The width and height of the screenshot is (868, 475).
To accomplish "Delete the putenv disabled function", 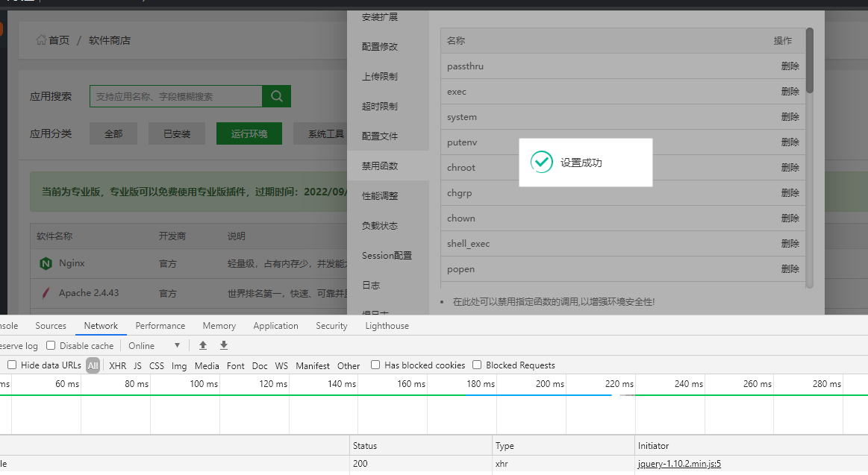I will 790,142.
